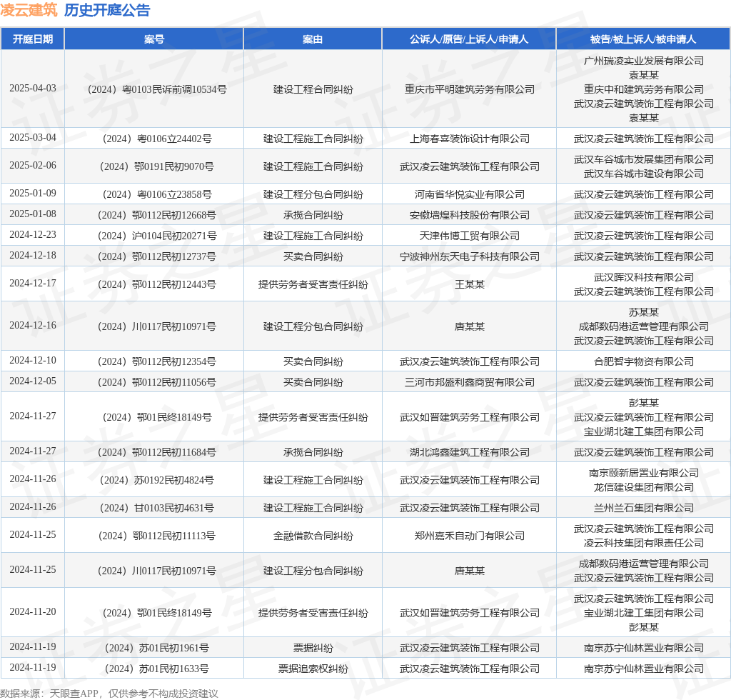Select case number 粤0106立23858号
Screen dimensions: 731x700
click(x=157, y=194)
